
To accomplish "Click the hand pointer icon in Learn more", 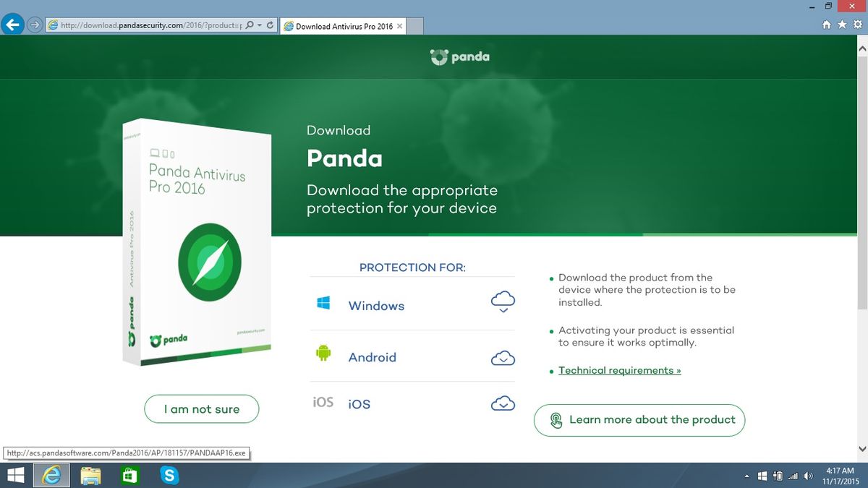I will click(556, 421).
